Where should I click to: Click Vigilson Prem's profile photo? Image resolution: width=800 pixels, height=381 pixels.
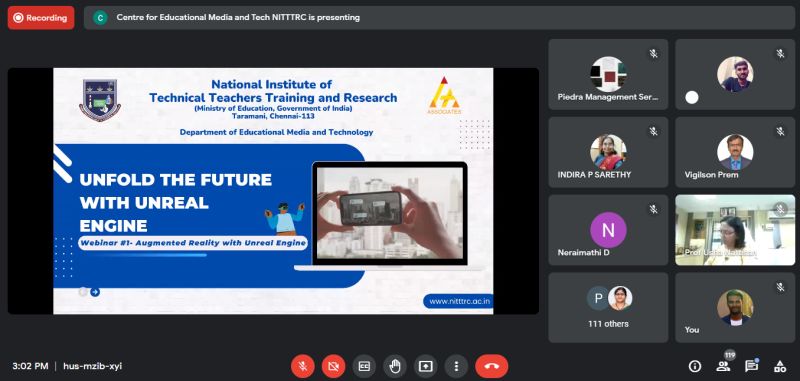pyautogui.click(x=735, y=152)
